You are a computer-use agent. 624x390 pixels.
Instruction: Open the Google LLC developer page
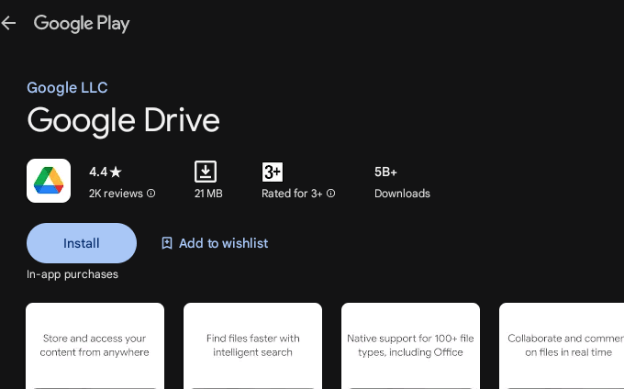[67, 88]
